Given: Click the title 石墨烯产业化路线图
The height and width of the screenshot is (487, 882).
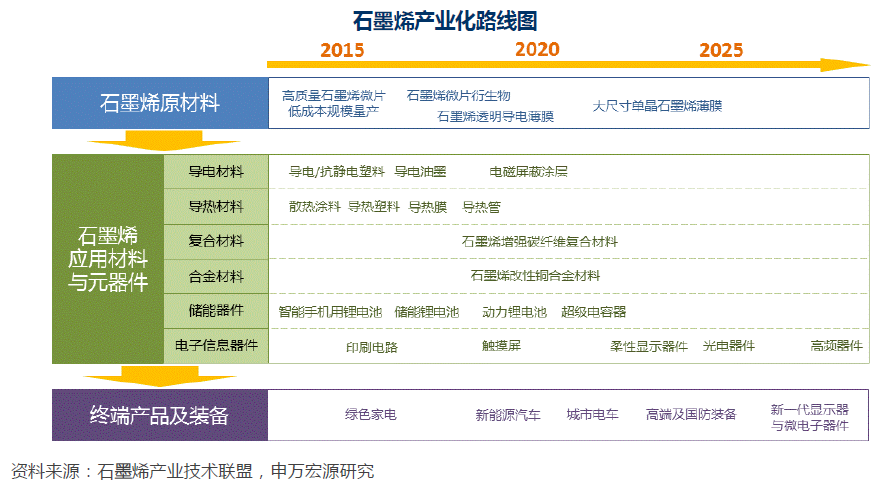Looking at the screenshot, I should pos(445,21).
